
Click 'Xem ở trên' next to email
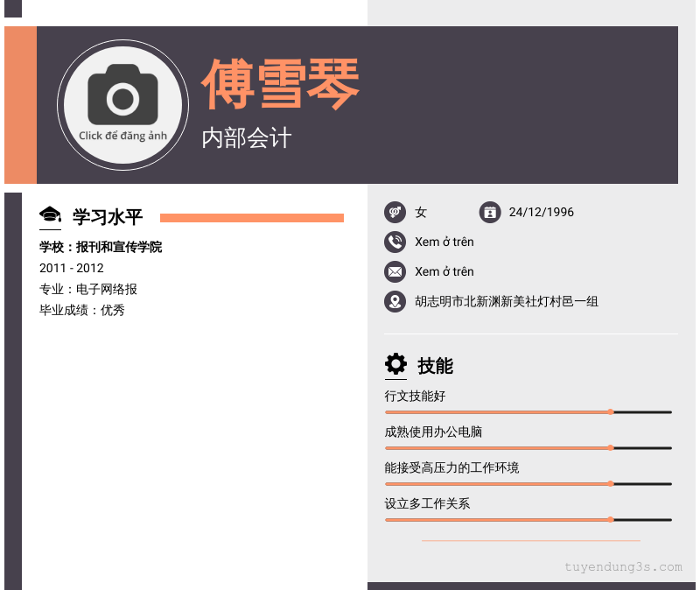[444, 271]
